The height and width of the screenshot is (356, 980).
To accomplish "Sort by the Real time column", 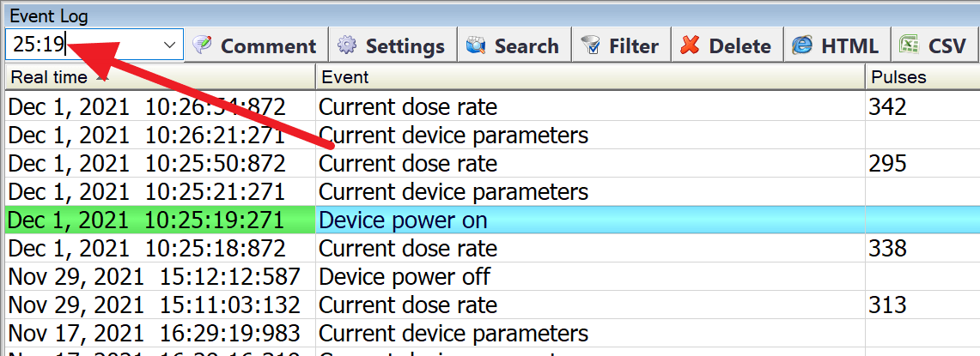I will pyautogui.click(x=160, y=77).
